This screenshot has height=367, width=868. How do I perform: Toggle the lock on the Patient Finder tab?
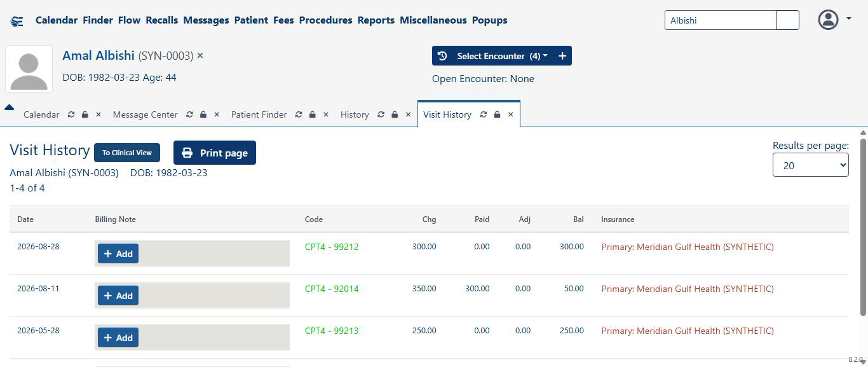(x=312, y=114)
